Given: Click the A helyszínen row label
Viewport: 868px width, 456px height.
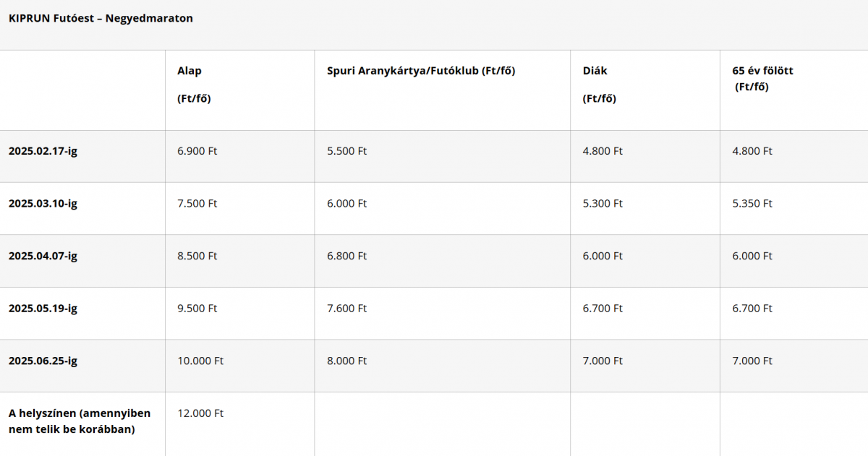Looking at the screenshot, I should click(x=80, y=421).
